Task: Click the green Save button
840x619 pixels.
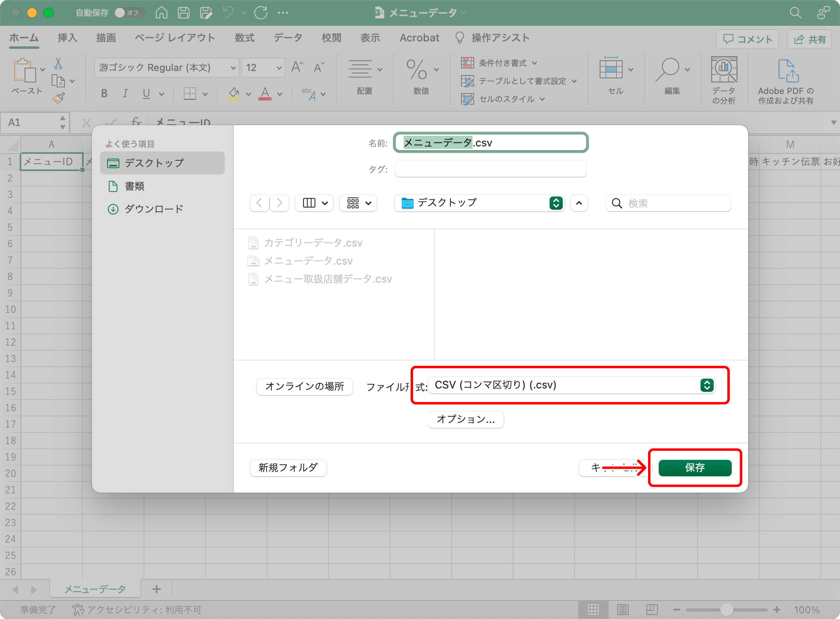Action: [695, 468]
